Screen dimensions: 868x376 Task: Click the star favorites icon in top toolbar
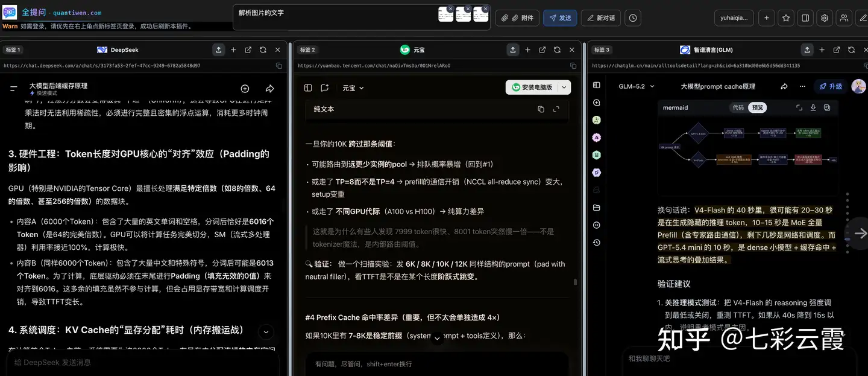coord(786,18)
